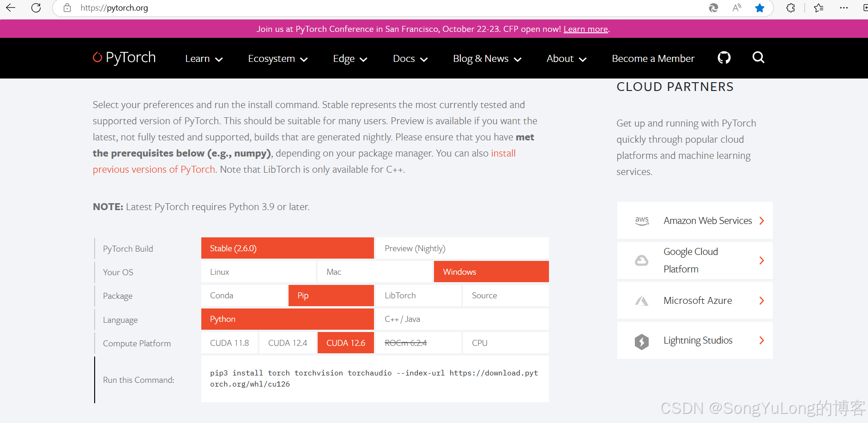The height and width of the screenshot is (423, 868).
Task: Expand the Edge menu
Action: pyautogui.click(x=350, y=59)
